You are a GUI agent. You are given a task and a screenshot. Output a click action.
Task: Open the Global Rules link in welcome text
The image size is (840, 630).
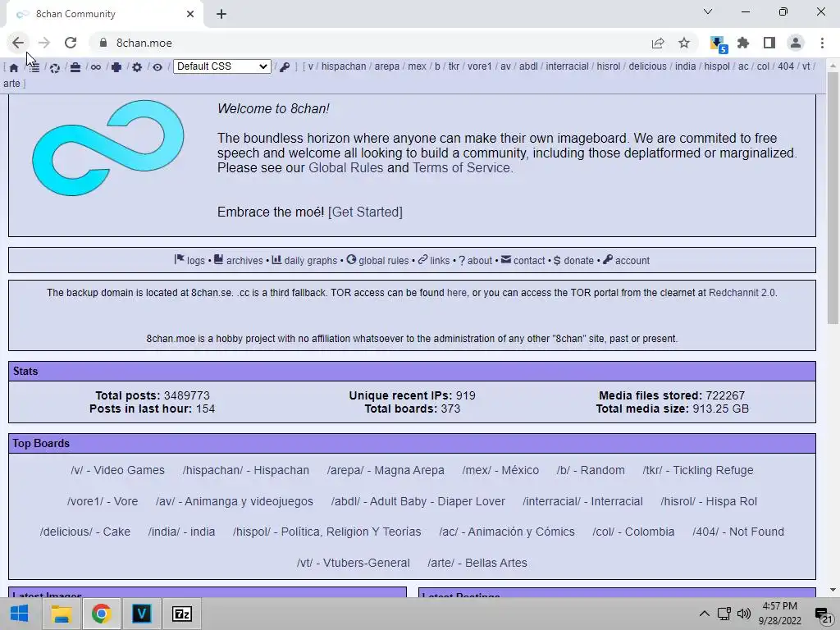click(346, 167)
